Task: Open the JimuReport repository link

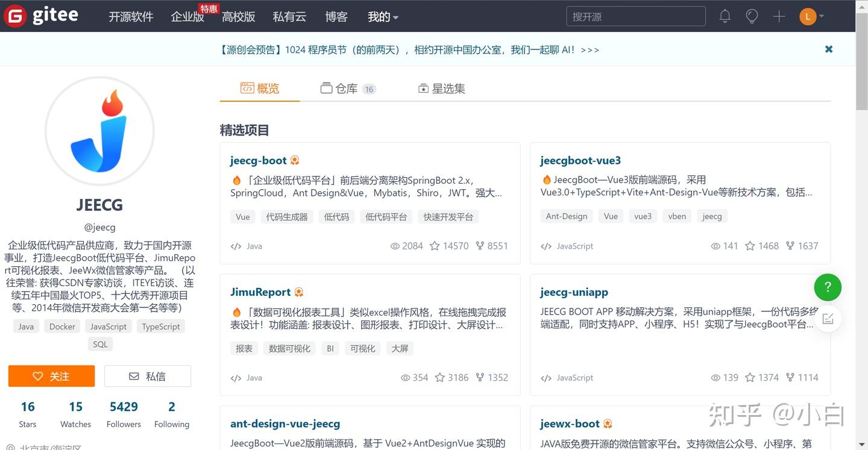Action: point(260,292)
